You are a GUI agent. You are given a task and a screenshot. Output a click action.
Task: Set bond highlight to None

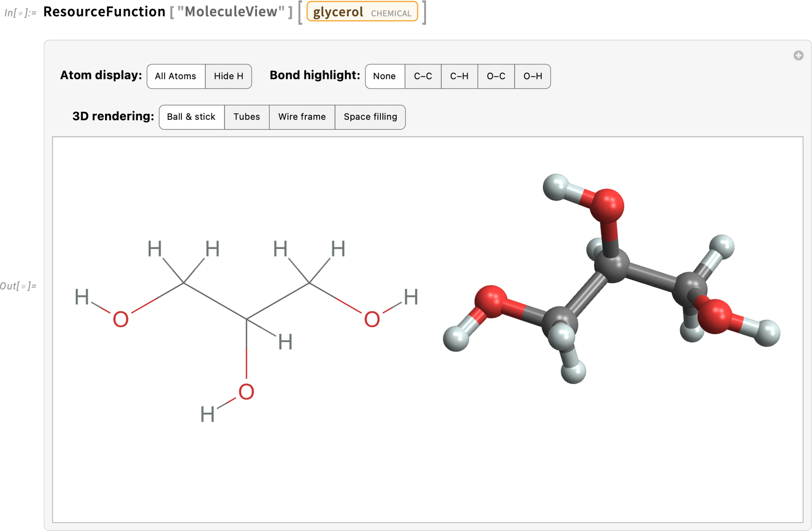pyautogui.click(x=385, y=76)
